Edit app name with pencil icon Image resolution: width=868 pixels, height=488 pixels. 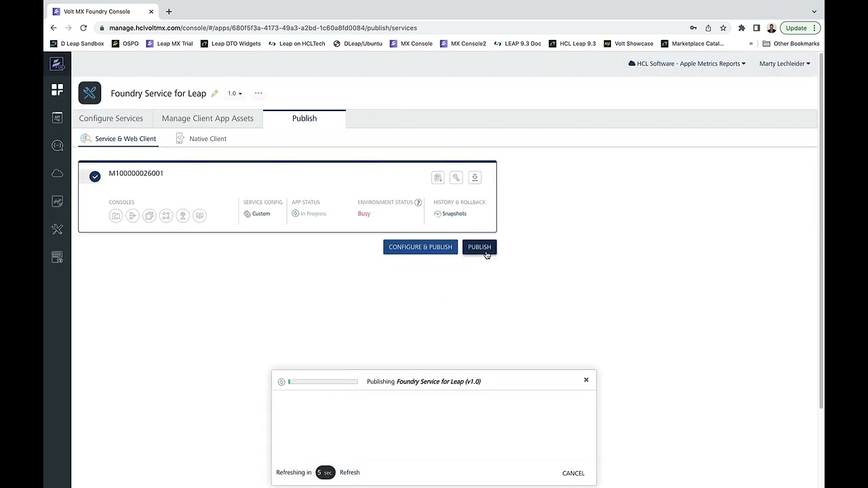click(x=214, y=94)
